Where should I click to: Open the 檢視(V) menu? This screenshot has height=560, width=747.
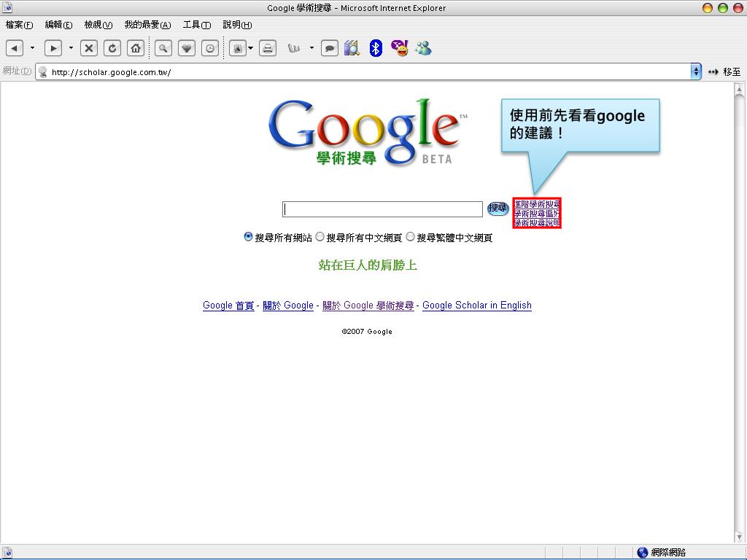pos(98,25)
